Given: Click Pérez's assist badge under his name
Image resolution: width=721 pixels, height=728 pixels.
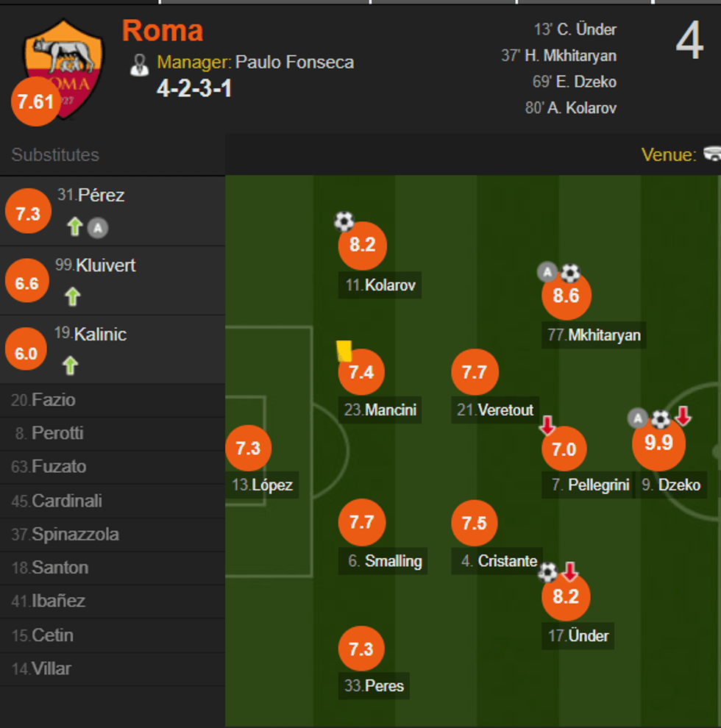Looking at the screenshot, I should coord(96,228).
